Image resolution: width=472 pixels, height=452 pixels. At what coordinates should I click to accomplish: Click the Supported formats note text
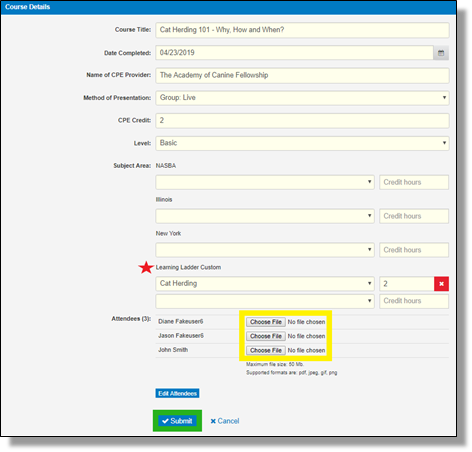[292, 373]
